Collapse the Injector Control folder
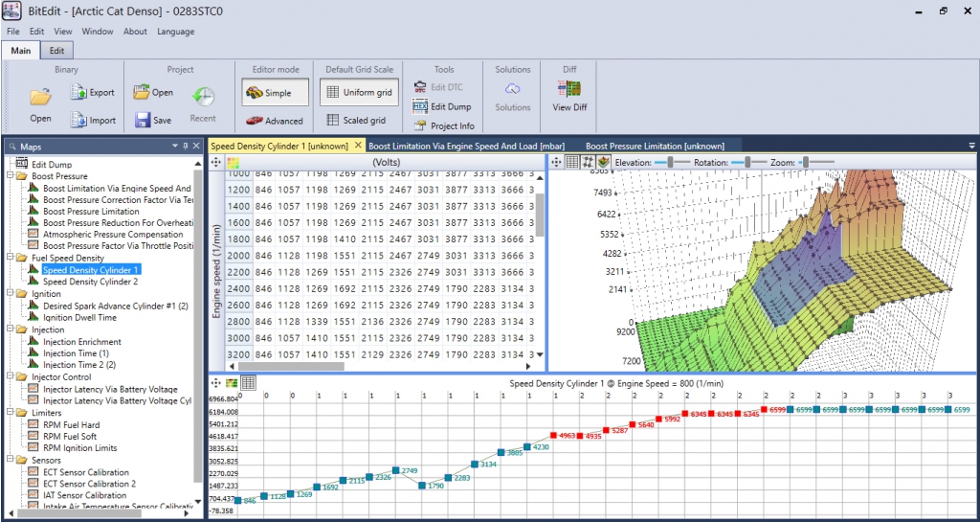 coord(10,377)
